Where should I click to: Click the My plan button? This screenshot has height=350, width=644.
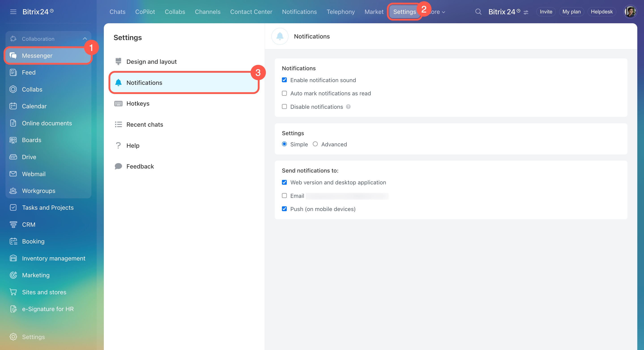[x=571, y=12]
